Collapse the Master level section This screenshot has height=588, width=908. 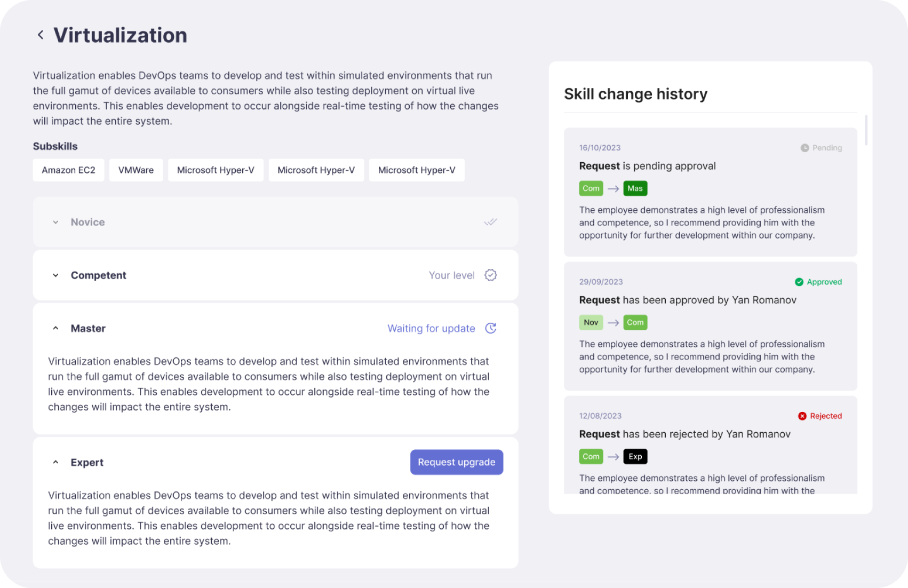click(55, 329)
